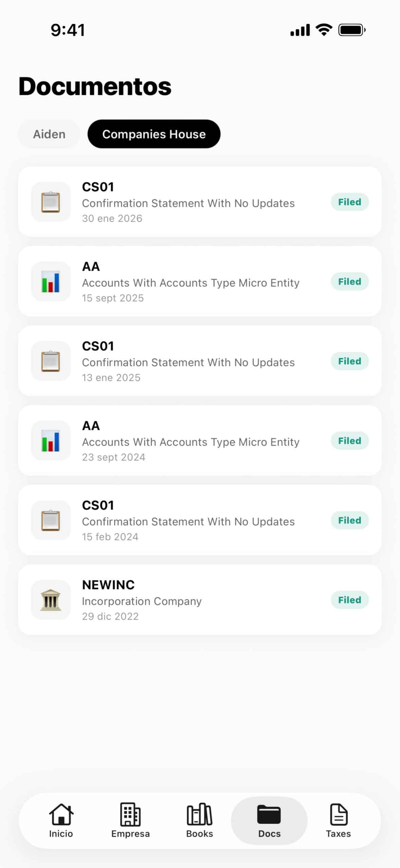Go to the Books tab icon
400x868 pixels.
[x=199, y=814]
